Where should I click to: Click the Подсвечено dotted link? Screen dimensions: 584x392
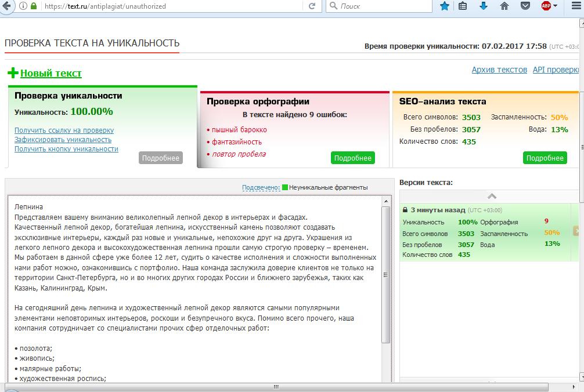(261, 187)
